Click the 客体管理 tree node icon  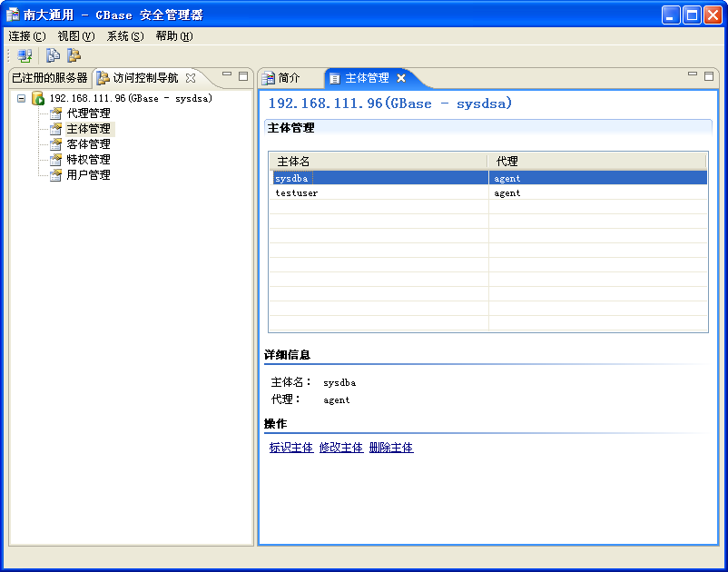(x=56, y=144)
